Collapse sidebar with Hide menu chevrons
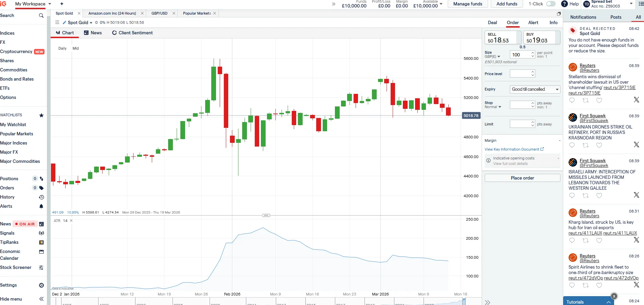Screen dimensions: 644x305 pos(41,299)
